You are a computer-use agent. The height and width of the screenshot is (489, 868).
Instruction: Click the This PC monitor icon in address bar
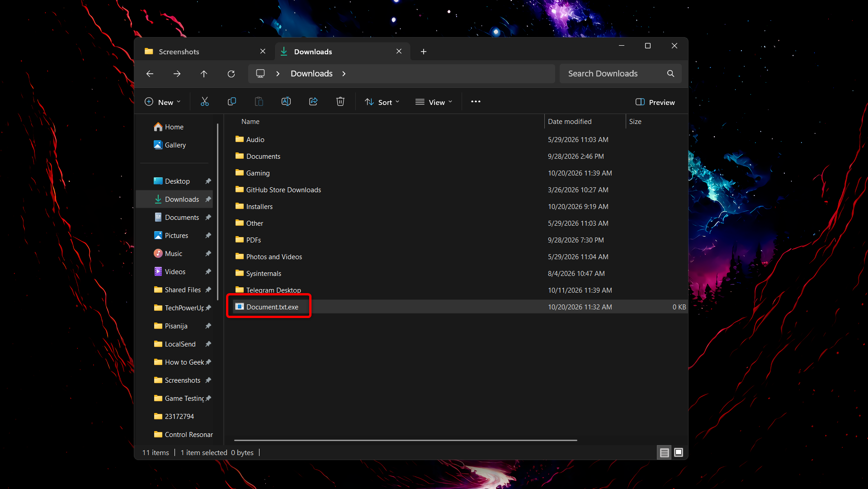(x=260, y=73)
